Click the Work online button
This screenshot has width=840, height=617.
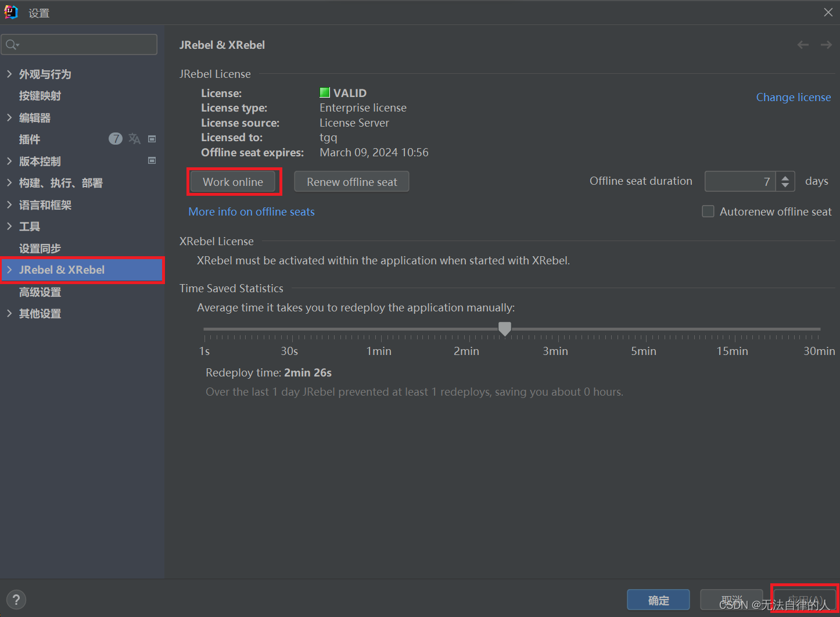tap(233, 182)
